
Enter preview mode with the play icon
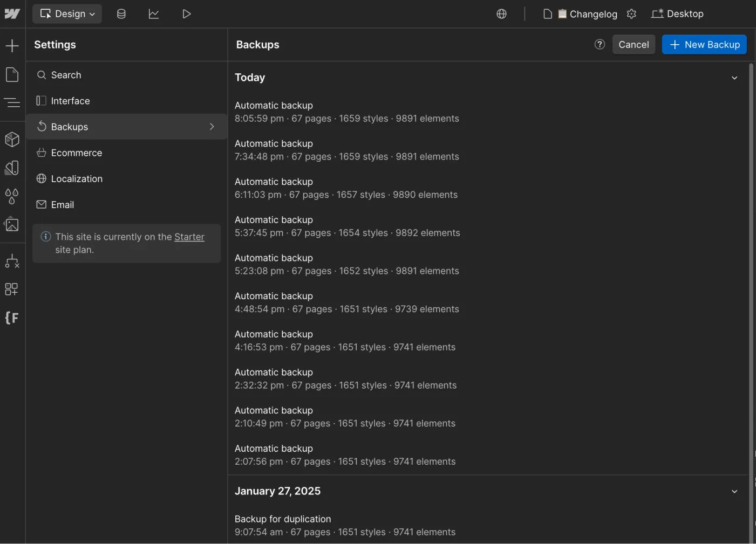click(187, 13)
